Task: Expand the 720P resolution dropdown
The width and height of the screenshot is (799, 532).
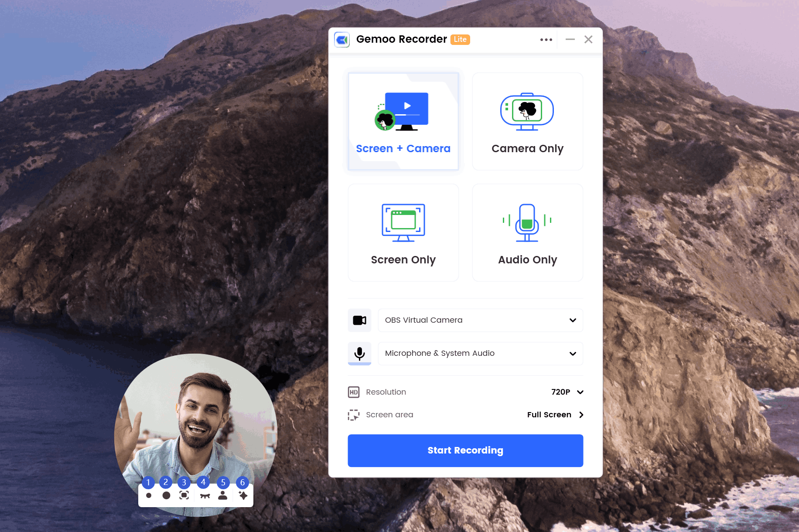Action: 567,392
